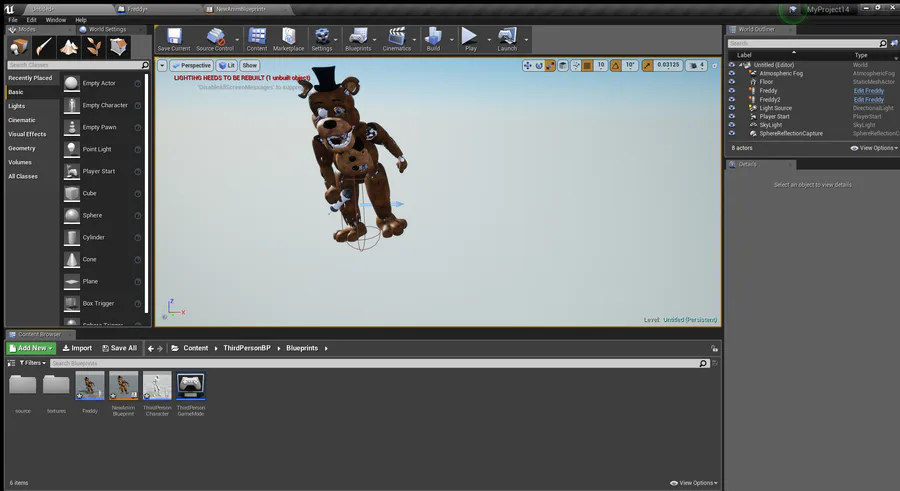Toggle rotation snapping in the viewport

click(616, 65)
